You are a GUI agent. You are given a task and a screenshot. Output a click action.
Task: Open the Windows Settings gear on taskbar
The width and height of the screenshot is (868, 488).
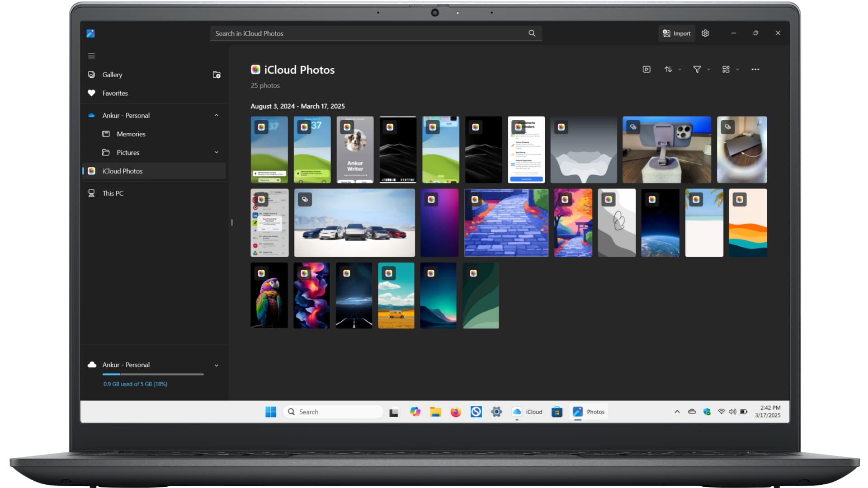click(496, 412)
